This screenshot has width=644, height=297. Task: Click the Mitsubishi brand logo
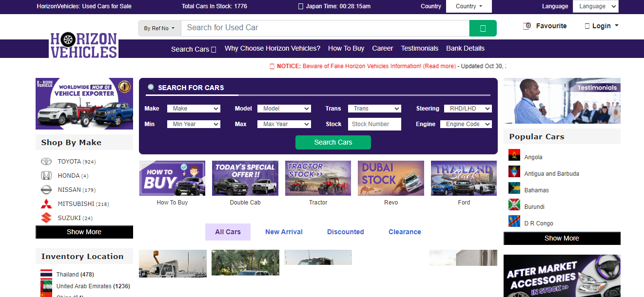[x=46, y=204]
